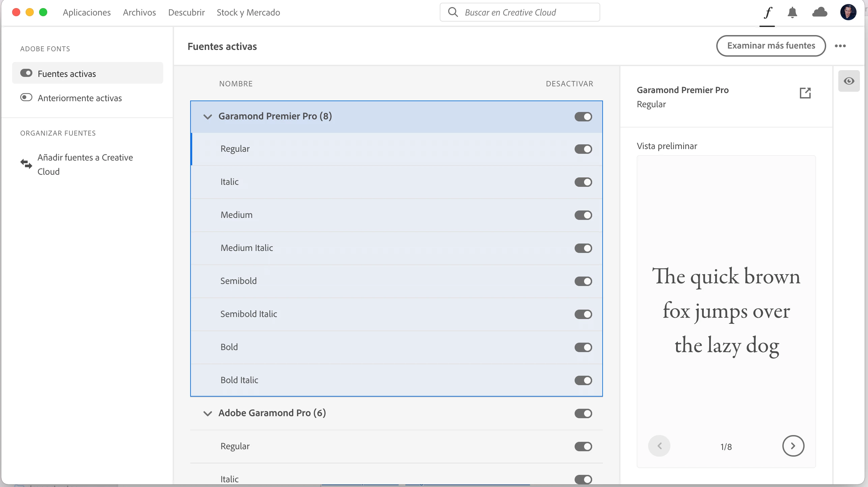The width and height of the screenshot is (868, 487).
Task: Click Añadir fuentes a Creative Cloud icon
Action: tap(26, 164)
